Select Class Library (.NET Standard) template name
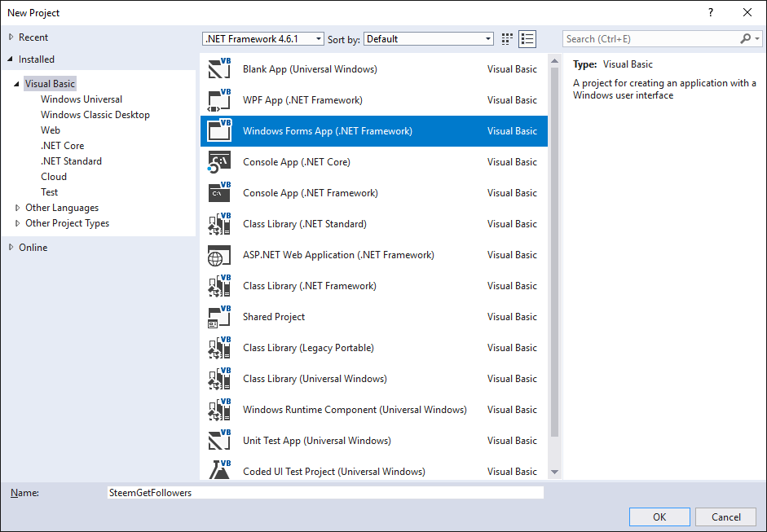767x532 pixels. click(305, 224)
